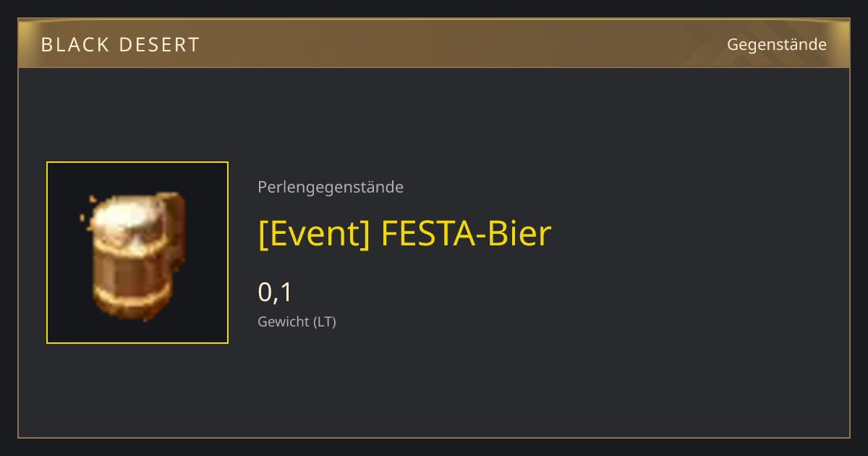
Task: Click the [Event] tag in title
Action: pyautogui.click(x=314, y=234)
